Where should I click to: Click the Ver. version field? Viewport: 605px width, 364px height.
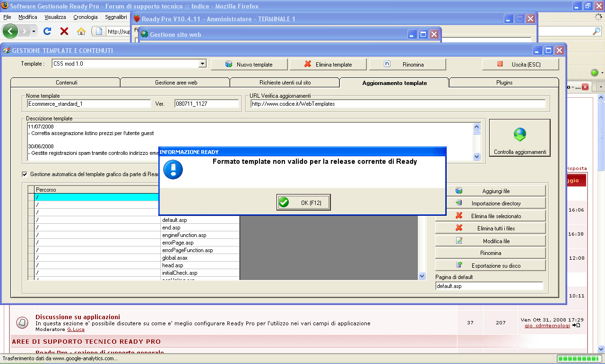point(207,104)
